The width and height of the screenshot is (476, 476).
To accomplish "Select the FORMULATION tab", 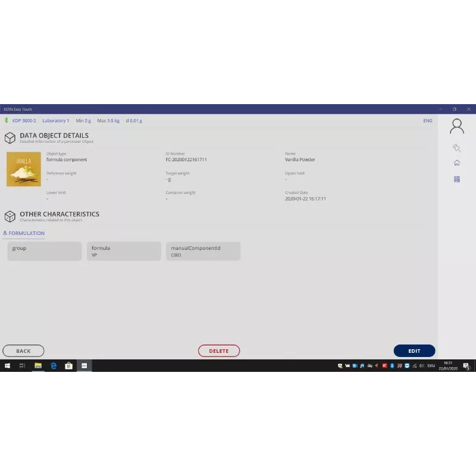I will pyautogui.click(x=24, y=233).
